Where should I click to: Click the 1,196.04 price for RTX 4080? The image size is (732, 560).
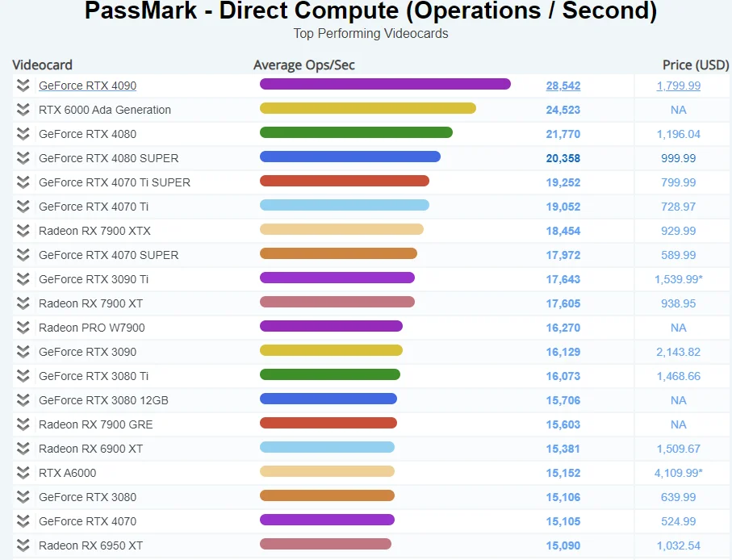(678, 135)
